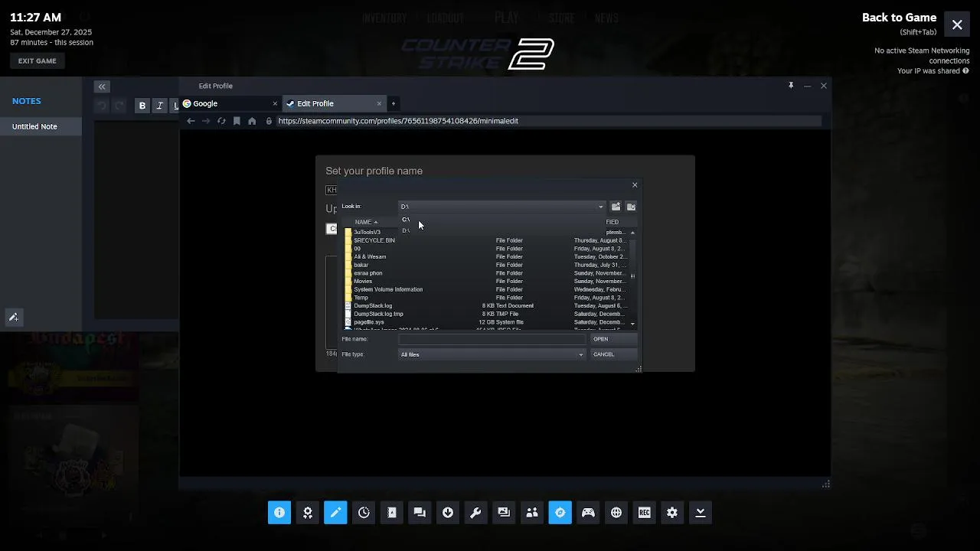Open the File type dropdown

click(x=492, y=354)
